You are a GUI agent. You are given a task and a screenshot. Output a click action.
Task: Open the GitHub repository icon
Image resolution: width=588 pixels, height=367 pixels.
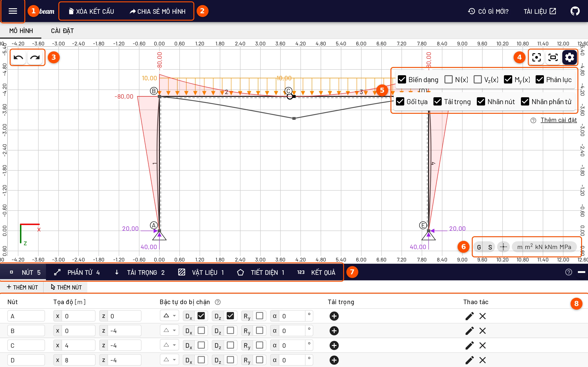tap(575, 11)
